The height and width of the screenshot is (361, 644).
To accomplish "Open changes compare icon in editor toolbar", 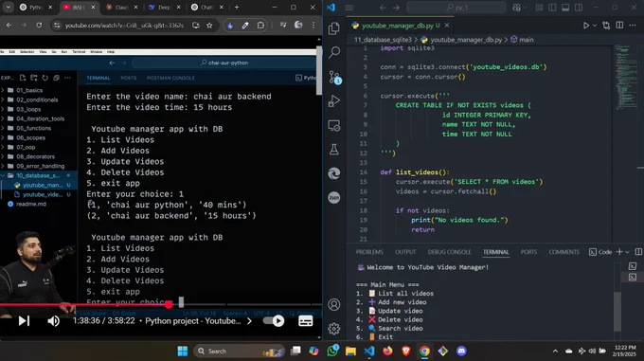I will coord(606,26).
